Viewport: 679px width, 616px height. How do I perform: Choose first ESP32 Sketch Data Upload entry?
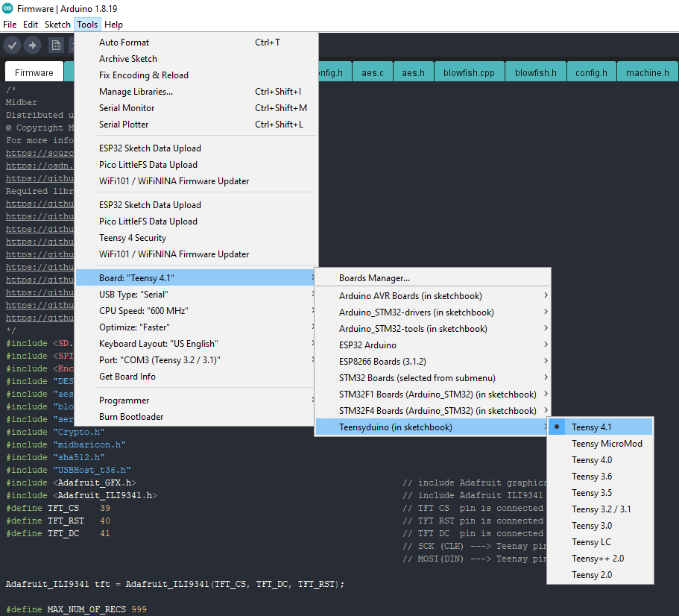[196, 148]
